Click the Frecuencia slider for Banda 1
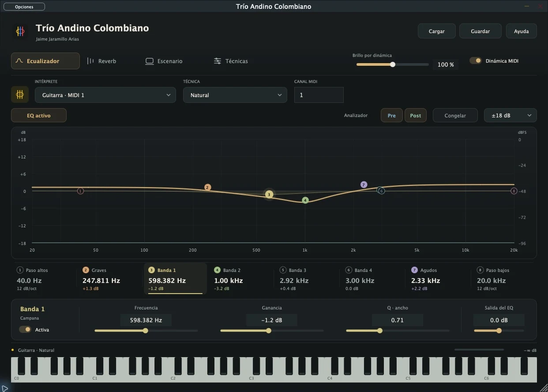The width and height of the screenshot is (548, 392). pos(146,331)
